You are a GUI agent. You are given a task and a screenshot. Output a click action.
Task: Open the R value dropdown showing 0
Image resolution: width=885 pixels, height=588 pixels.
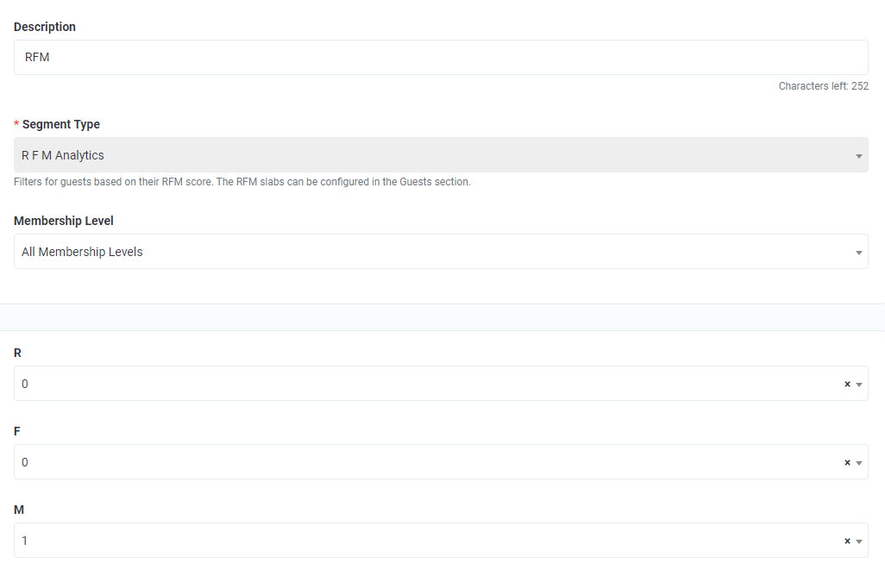(x=423, y=384)
